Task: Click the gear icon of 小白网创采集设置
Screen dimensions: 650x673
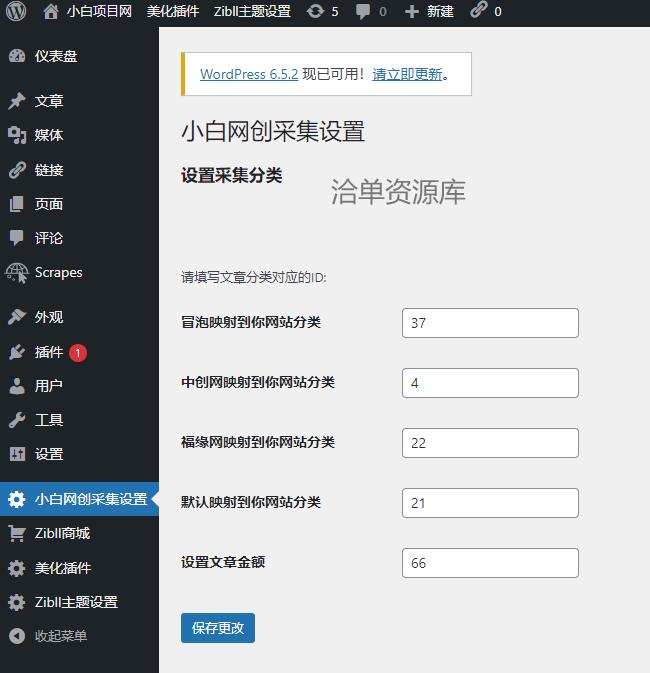Action: pos(17,499)
